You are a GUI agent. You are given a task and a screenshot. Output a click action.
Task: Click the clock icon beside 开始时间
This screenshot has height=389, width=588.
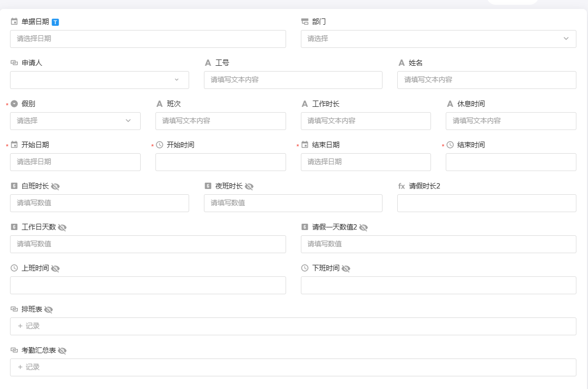click(160, 145)
